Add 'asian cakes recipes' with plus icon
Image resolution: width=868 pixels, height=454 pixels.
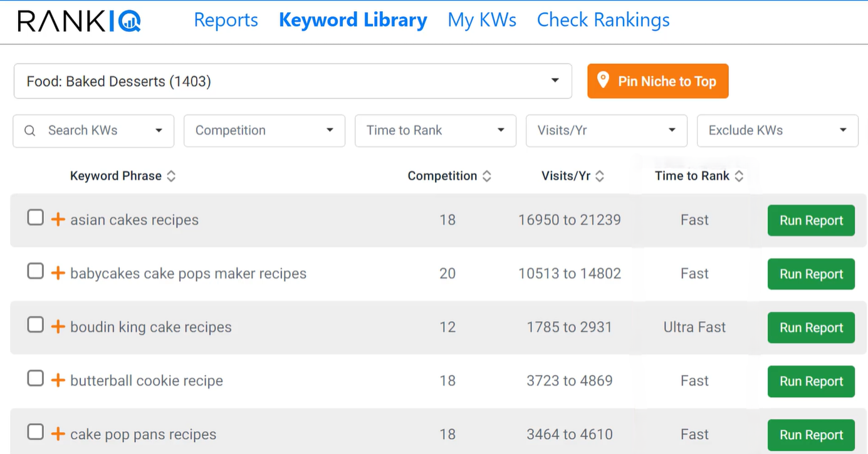point(58,219)
